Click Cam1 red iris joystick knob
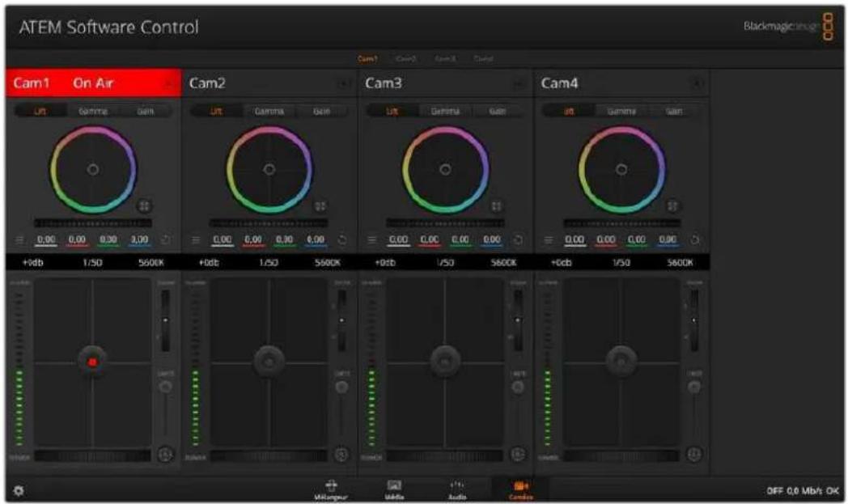 coord(92,362)
